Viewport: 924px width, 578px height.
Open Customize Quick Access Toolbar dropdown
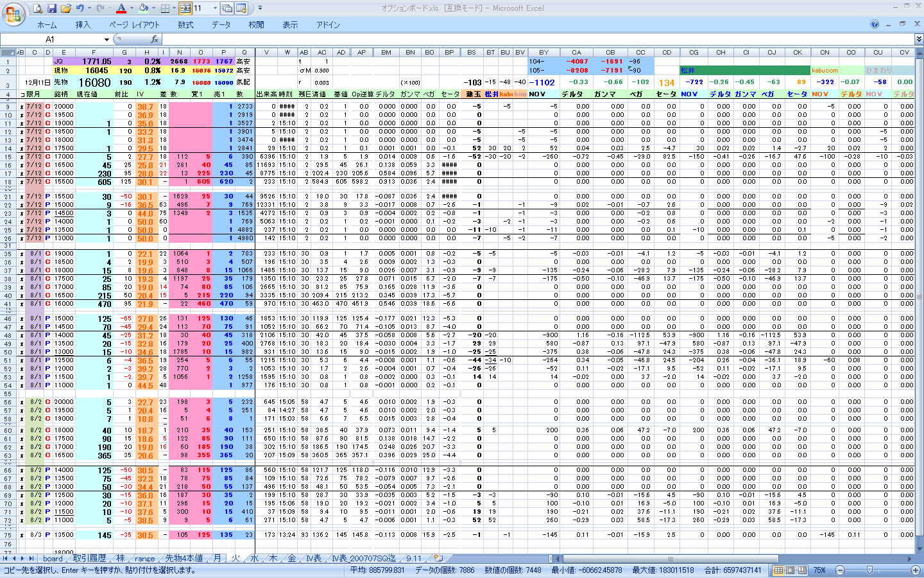[260, 8]
